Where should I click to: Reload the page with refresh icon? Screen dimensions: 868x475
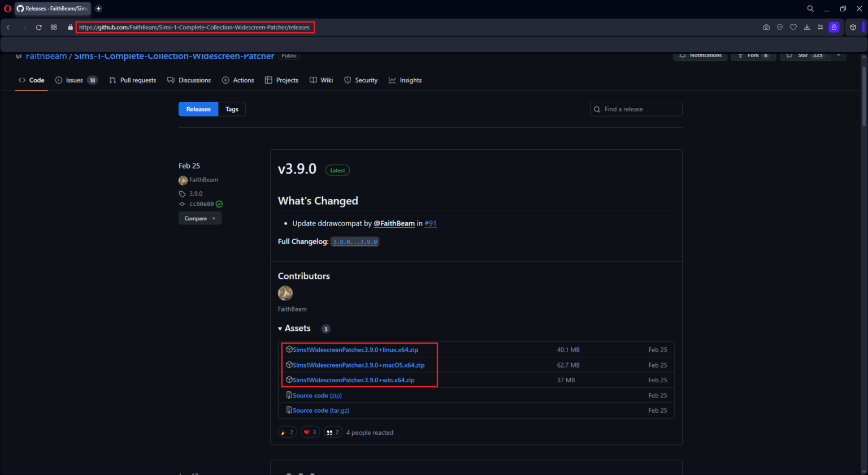click(38, 27)
